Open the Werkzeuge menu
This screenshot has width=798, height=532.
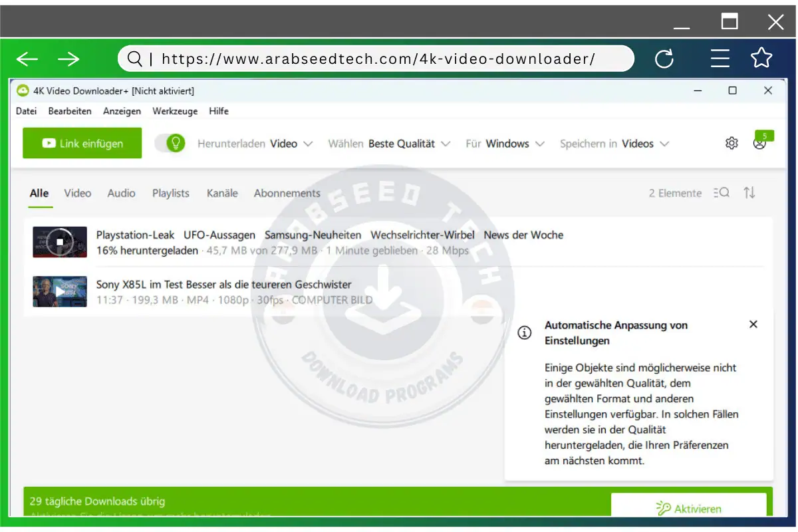click(174, 111)
